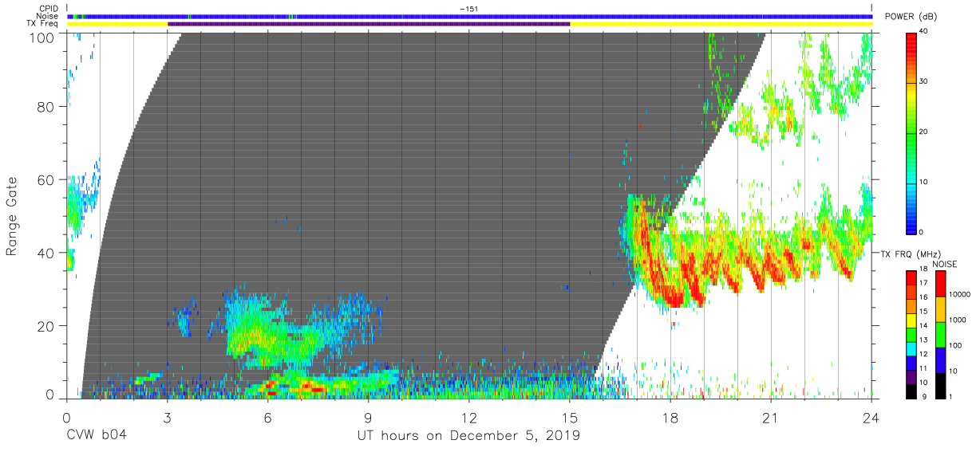The height and width of the screenshot is (452, 980).
Task: Click the 12 tick on the UT hours axis
Action: [x=468, y=417]
